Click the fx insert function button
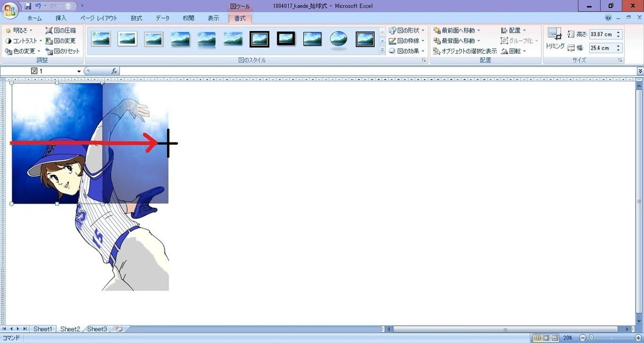The width and height of the screenshot is (644, 343). coord(114,71)
